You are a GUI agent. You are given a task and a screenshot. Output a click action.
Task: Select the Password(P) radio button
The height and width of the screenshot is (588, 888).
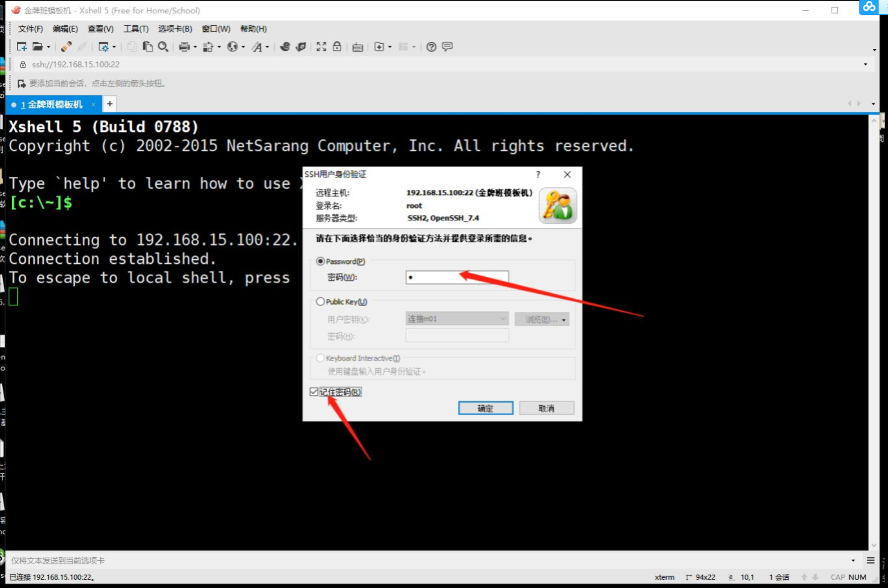[x=321, y=261]
